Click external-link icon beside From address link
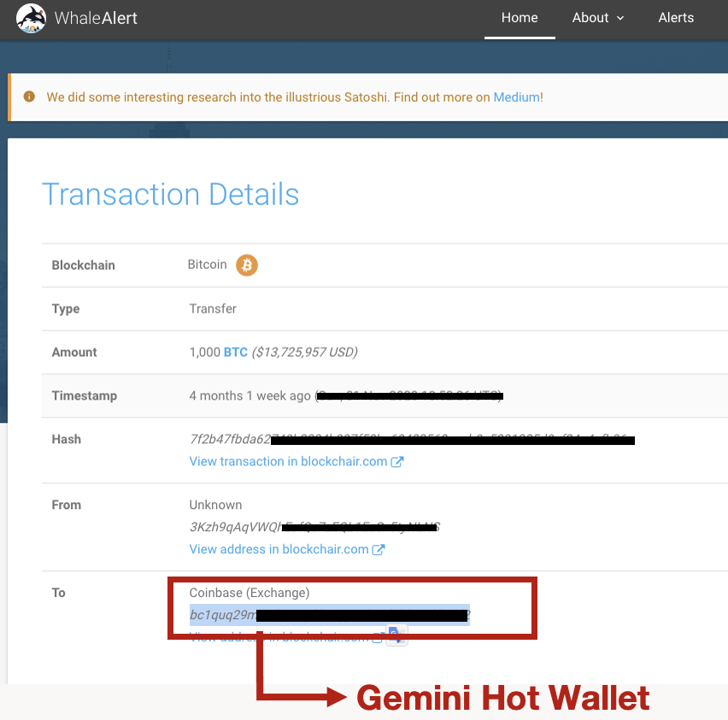Viewport: 728px width, 720px height. tap(379, 549)
